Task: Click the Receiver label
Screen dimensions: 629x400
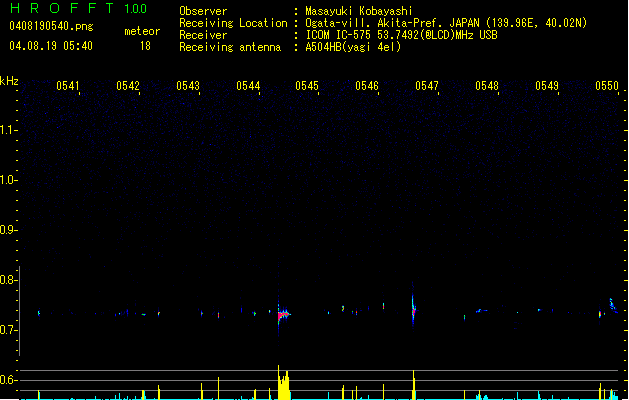Action: (x=203, y=35)
